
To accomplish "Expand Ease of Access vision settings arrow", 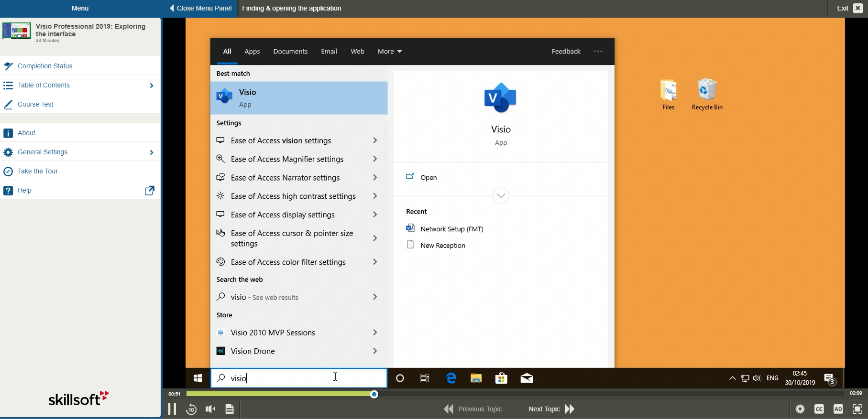I will point(375,140).
